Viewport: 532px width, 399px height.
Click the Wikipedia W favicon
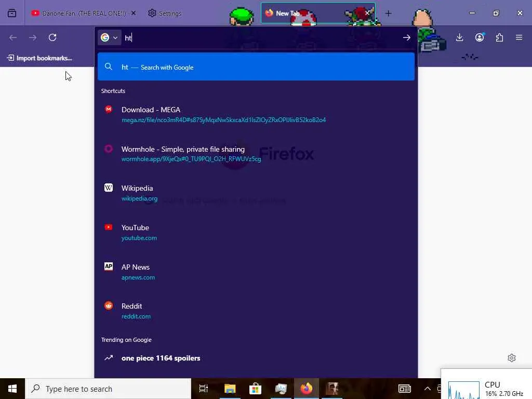click(x=108, y=188)
